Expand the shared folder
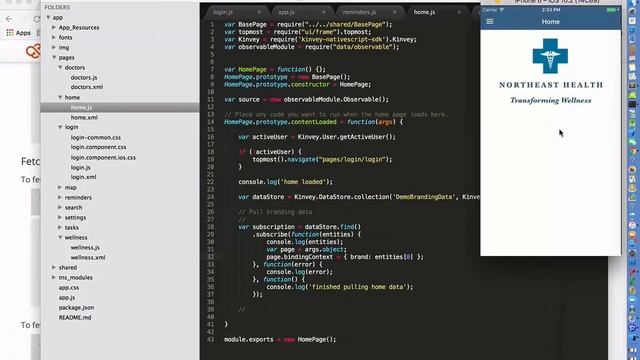 (x=54, y=267)
